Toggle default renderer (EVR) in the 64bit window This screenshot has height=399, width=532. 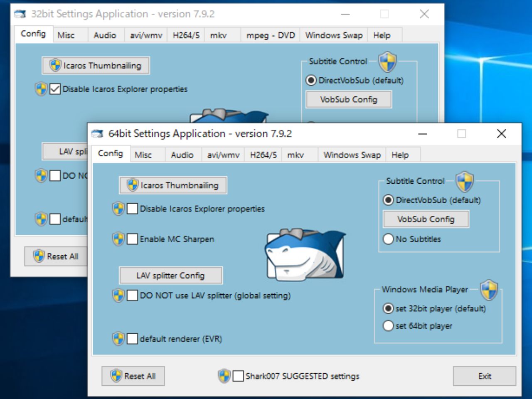coord(132,339)
